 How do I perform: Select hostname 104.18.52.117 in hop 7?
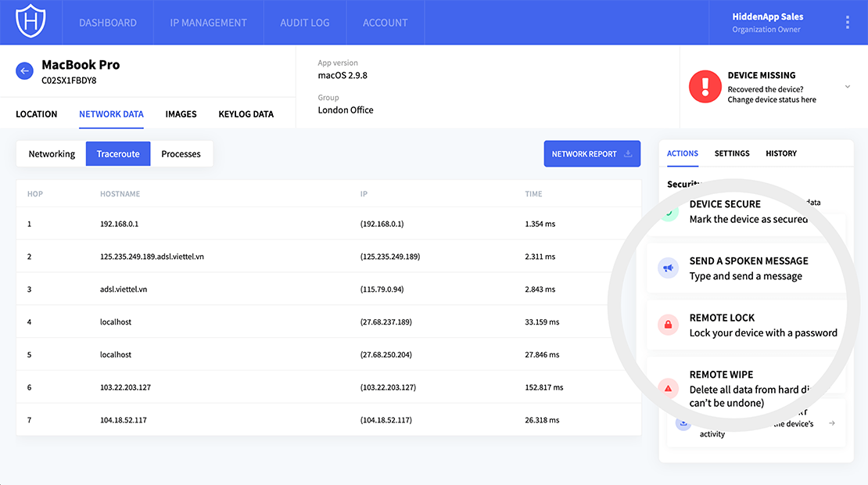pyautogui.click(x=123, y=419)
